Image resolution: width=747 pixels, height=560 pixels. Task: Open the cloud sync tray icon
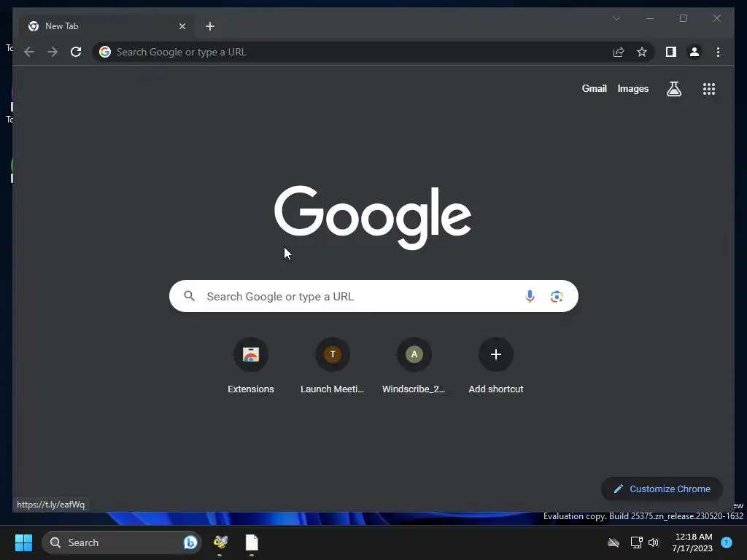[x=613, y=542]
